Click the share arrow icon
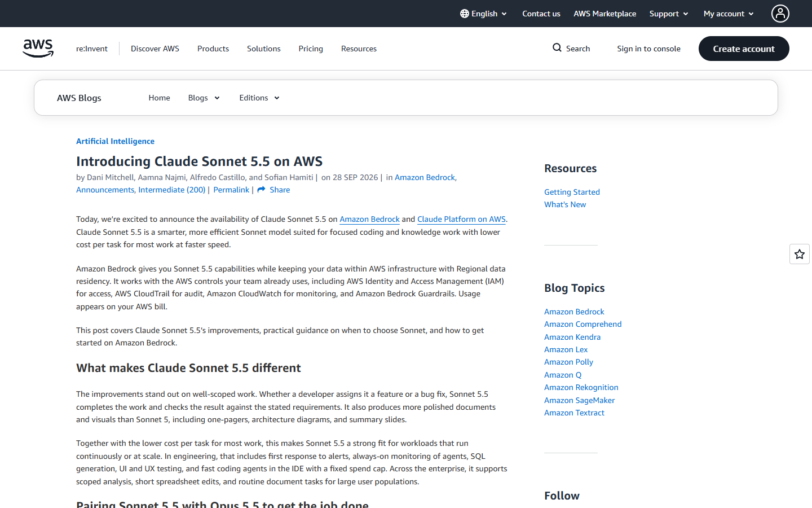Viewport: 812px width, 508px height. tap(261, 190)
